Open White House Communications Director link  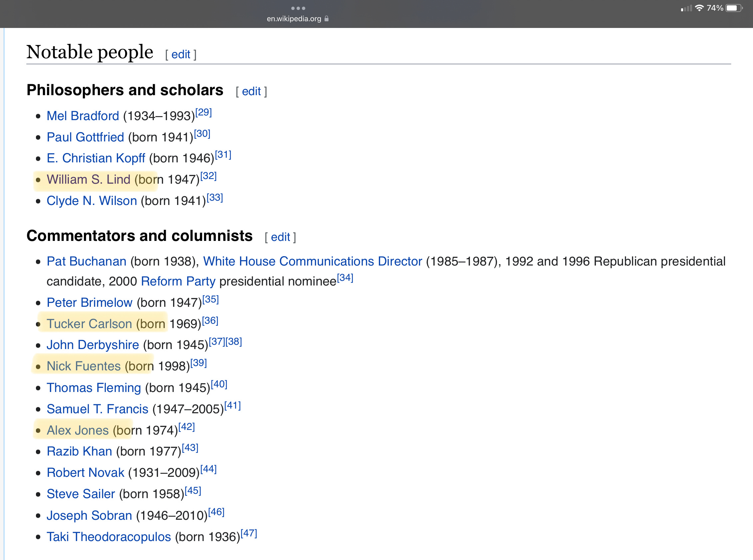[313, 261]
